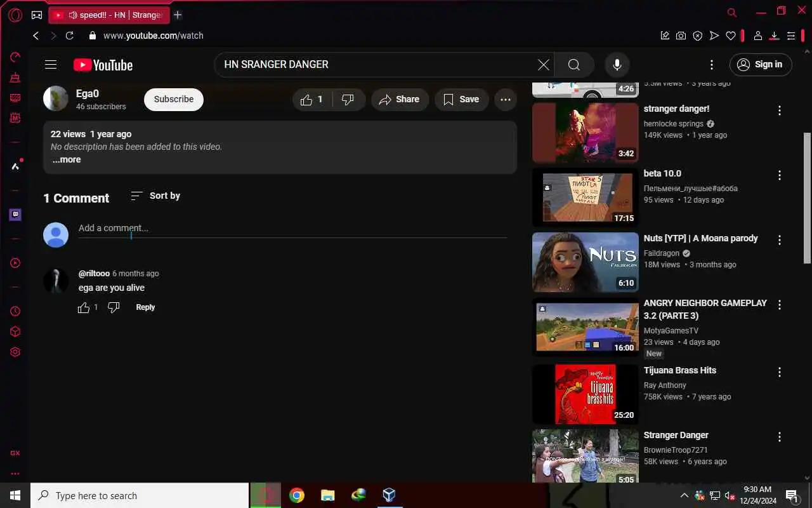Reload the current YouTube page
Screen dimensions: 812x508
(70, 36)
